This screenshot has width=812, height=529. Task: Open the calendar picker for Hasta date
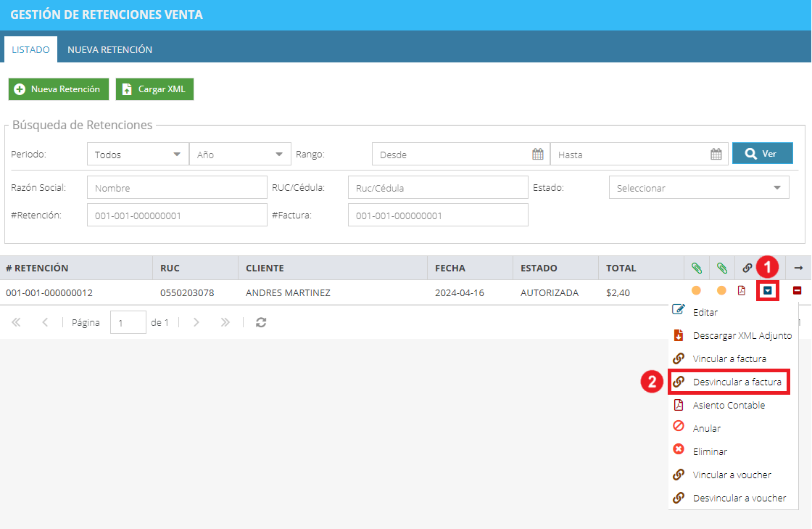click(x=716, y=154)
